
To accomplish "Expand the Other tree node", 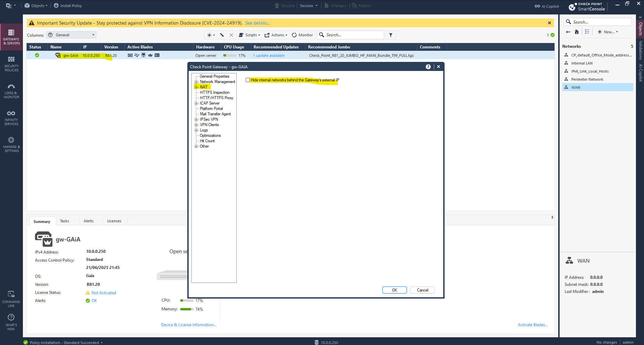I will point(196,146).
